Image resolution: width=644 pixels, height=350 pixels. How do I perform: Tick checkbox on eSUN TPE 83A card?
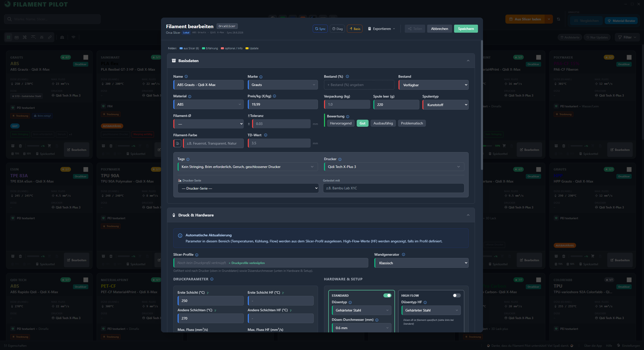pos(86,169)
